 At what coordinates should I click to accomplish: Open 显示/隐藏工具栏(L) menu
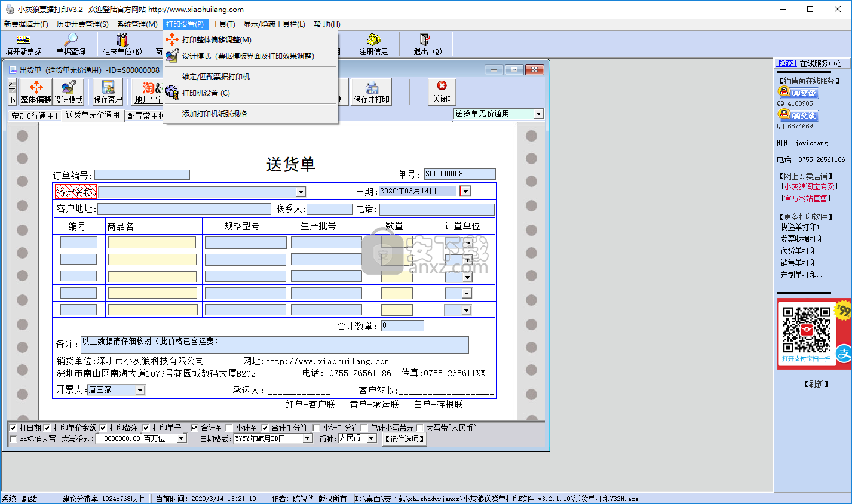click(x=274, y=24)
